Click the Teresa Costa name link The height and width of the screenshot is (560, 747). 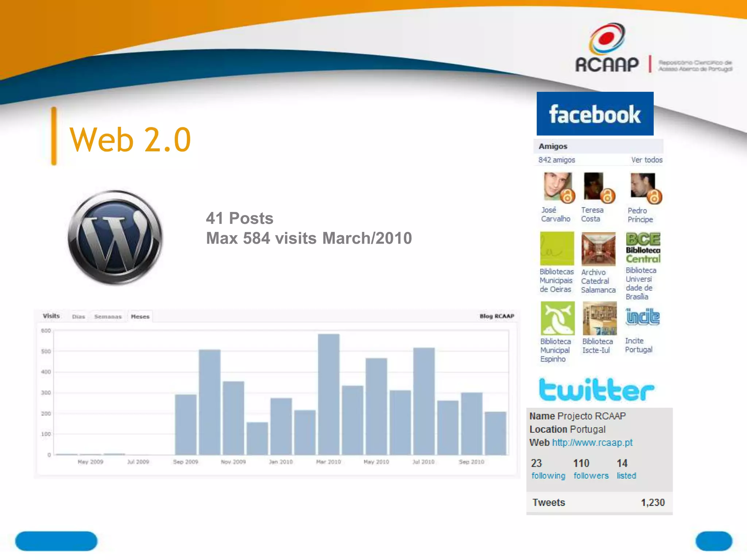click(x=592, y=214)
